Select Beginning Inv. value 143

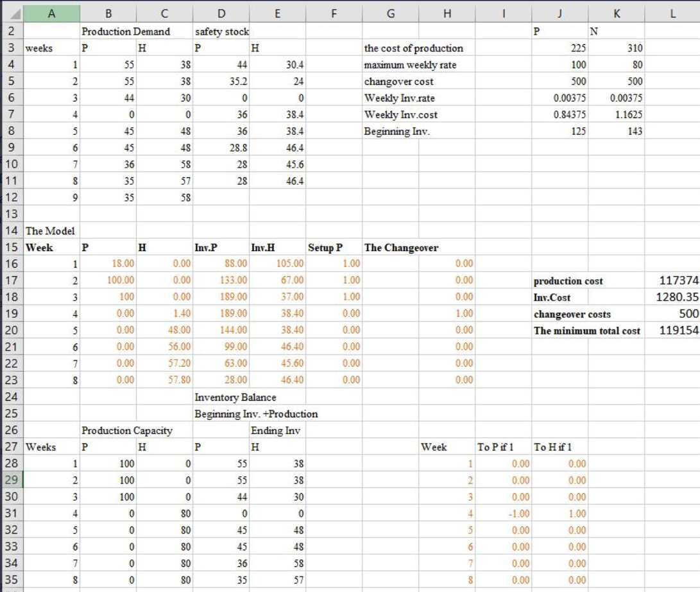click(x=617, y=131)
